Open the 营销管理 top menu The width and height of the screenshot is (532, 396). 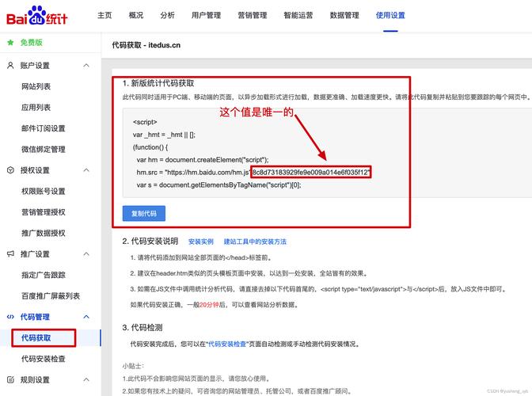pos(252,15)
